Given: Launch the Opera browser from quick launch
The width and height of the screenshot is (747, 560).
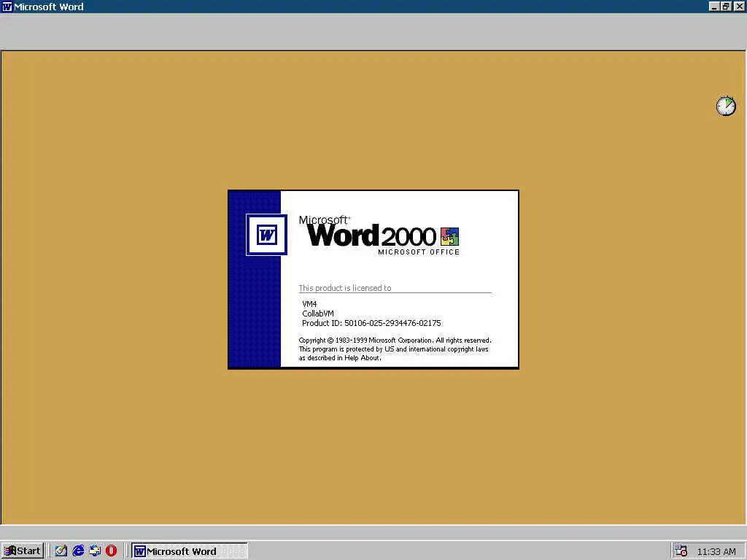Looking at the screenshot, I should point(112,551).
